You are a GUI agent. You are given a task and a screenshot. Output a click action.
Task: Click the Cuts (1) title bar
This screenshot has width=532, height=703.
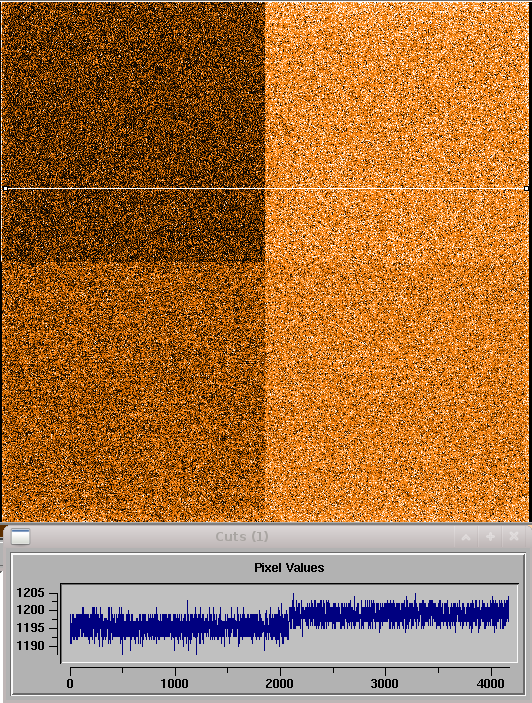coord(242,537)
